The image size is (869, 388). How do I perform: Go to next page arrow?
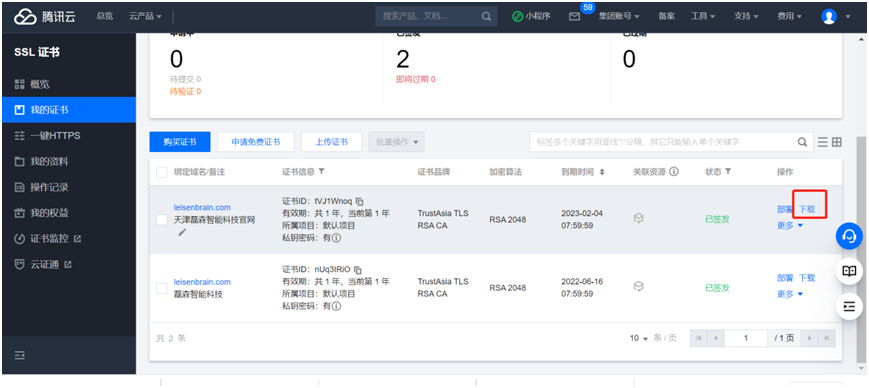(x=809, y=338)
